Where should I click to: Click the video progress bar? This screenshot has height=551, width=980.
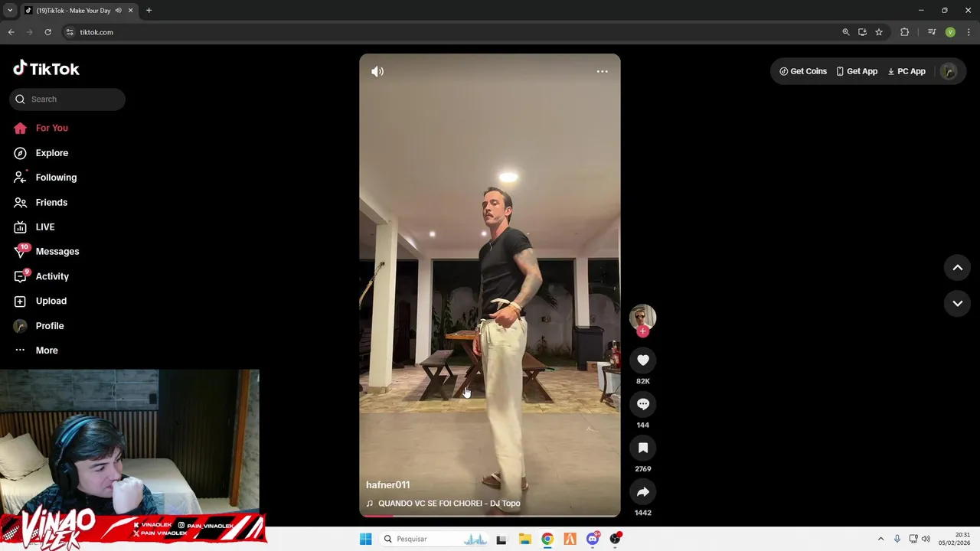[490, 516]
